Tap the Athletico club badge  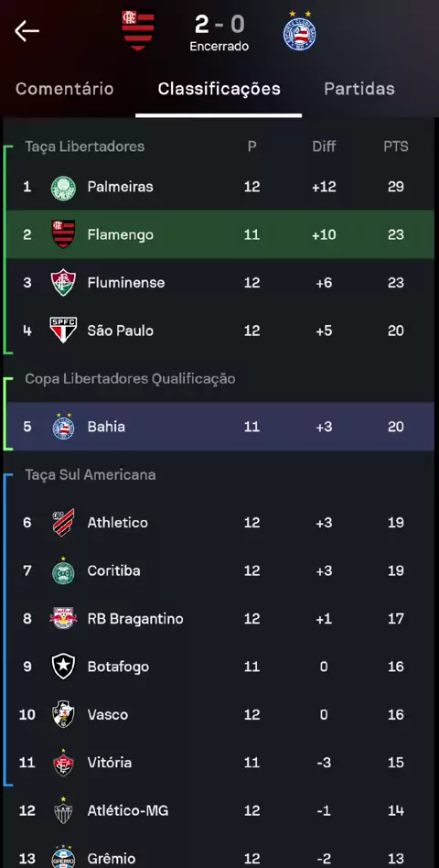coord(63,523)
